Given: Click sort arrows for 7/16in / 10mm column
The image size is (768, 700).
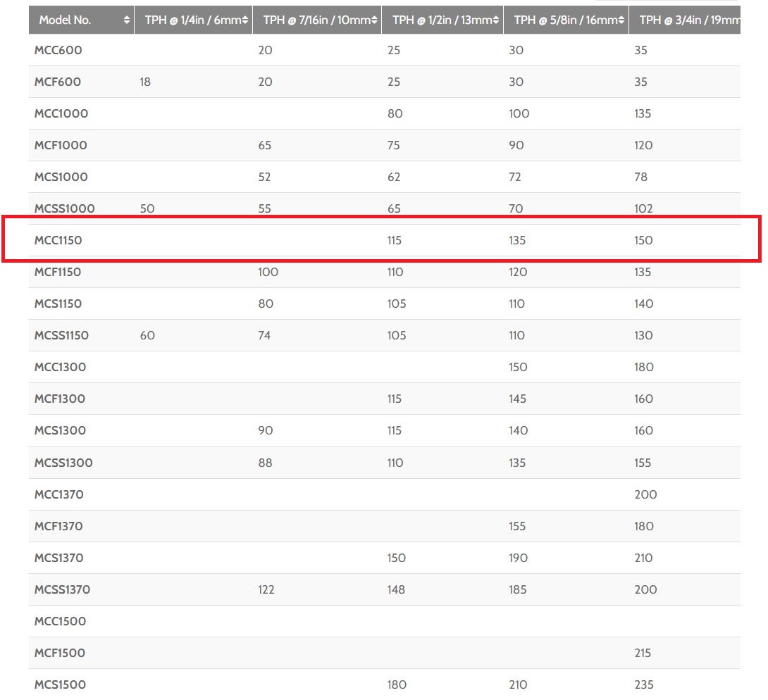Looking at the screenshot, I should [374, 20].
